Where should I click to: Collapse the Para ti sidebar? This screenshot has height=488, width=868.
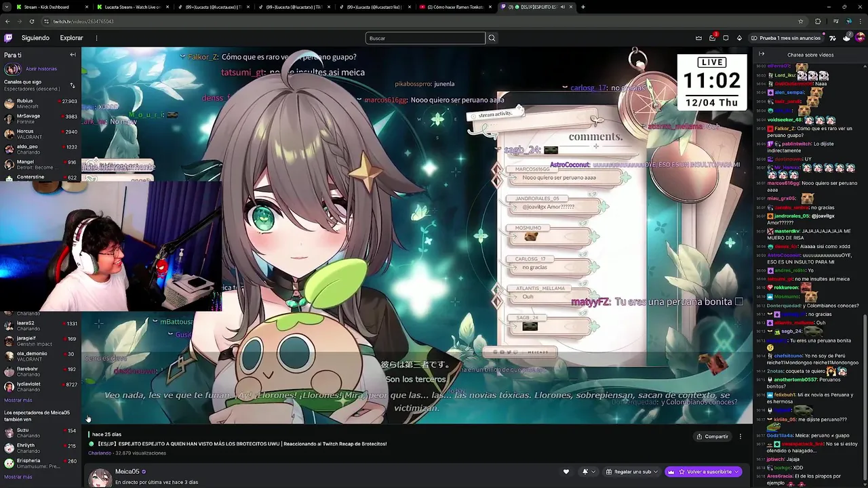[x=73, y=55]
